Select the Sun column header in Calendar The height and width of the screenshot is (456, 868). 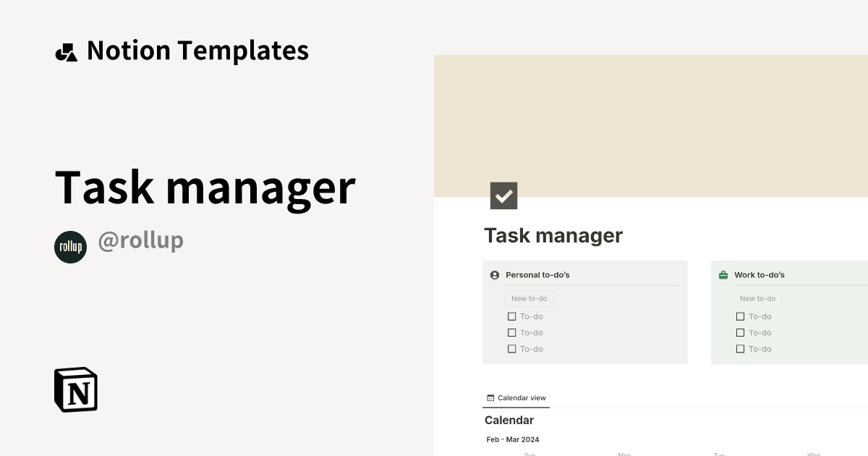pyautogui.click(x=529, y=454)
